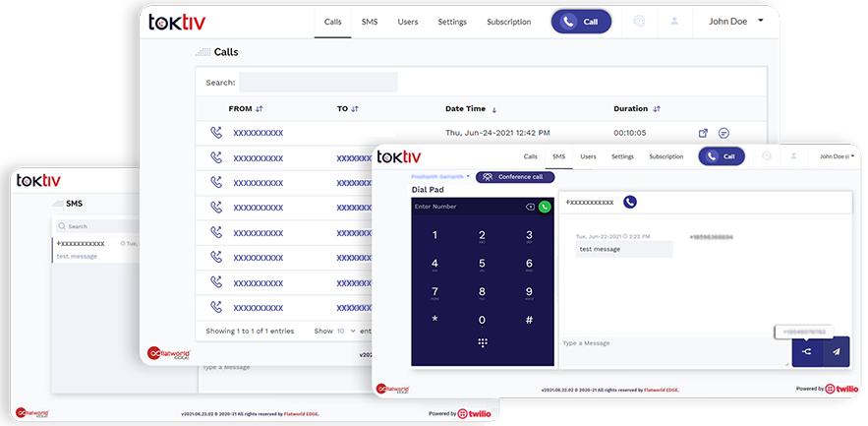This screenshot has height=426, width=868.
Task: Click the 'test message' bubble in the chat
Action: pyautogui.click(x=624, y=249)
